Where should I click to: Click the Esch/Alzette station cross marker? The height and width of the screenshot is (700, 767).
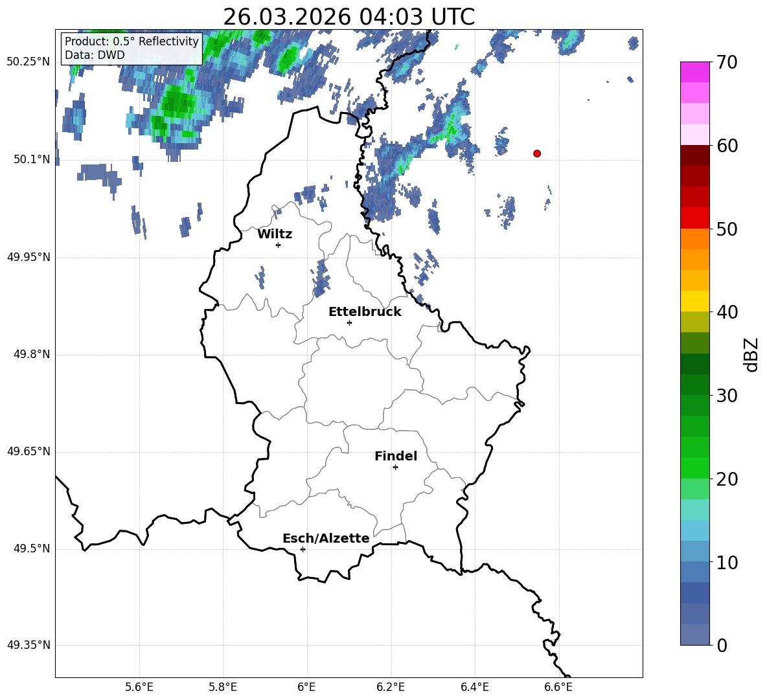(x=303, y=549)
